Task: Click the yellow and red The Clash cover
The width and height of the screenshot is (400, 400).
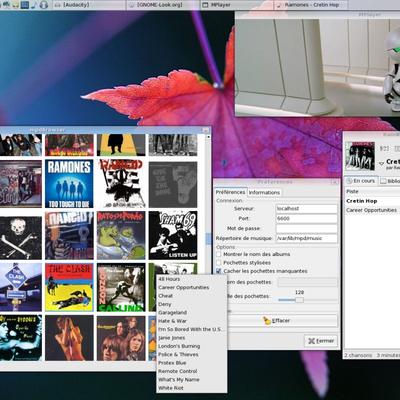Action: click(x=69, y=287)
